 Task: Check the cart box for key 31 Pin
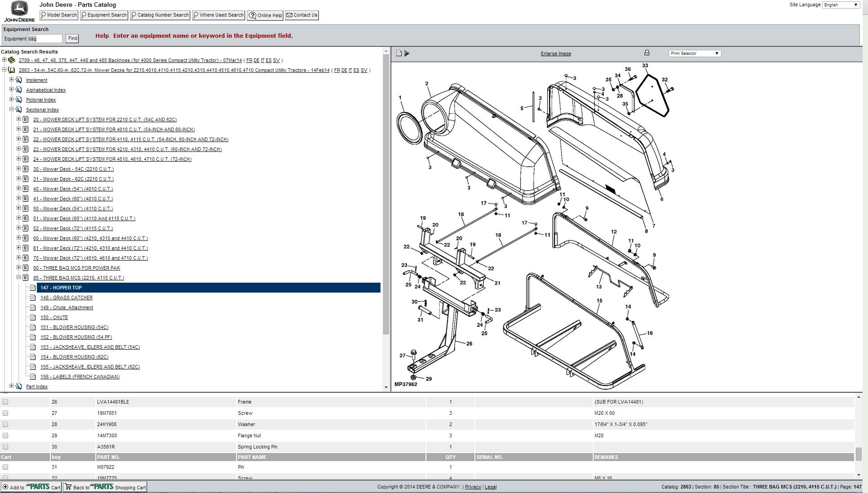click(x=5, y=467)
